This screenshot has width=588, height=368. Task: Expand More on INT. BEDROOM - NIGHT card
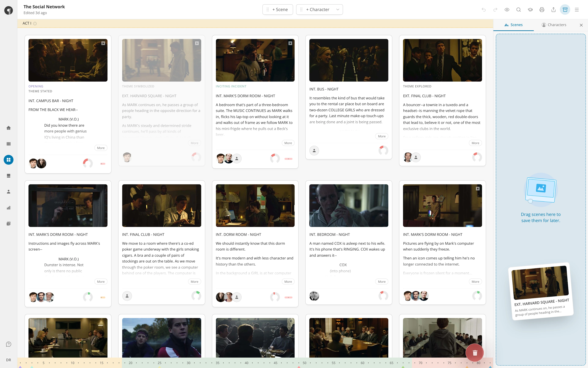pyautogui.click(x=382, y=282)
